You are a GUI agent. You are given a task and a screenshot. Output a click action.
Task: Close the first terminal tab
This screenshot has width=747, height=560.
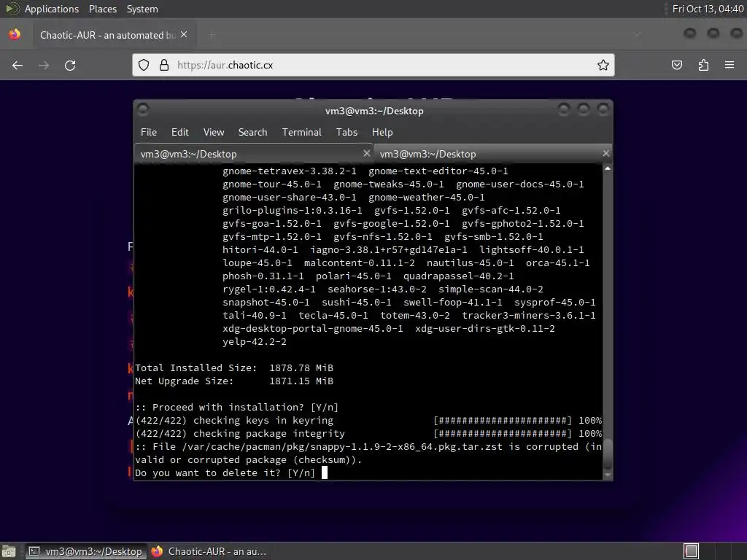click(366, 153)
